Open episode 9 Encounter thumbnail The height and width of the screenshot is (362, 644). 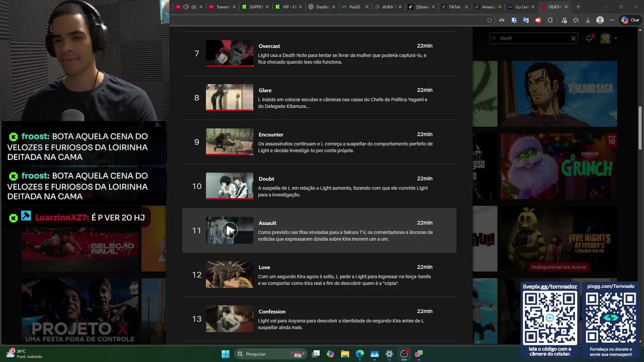[229, 142]
